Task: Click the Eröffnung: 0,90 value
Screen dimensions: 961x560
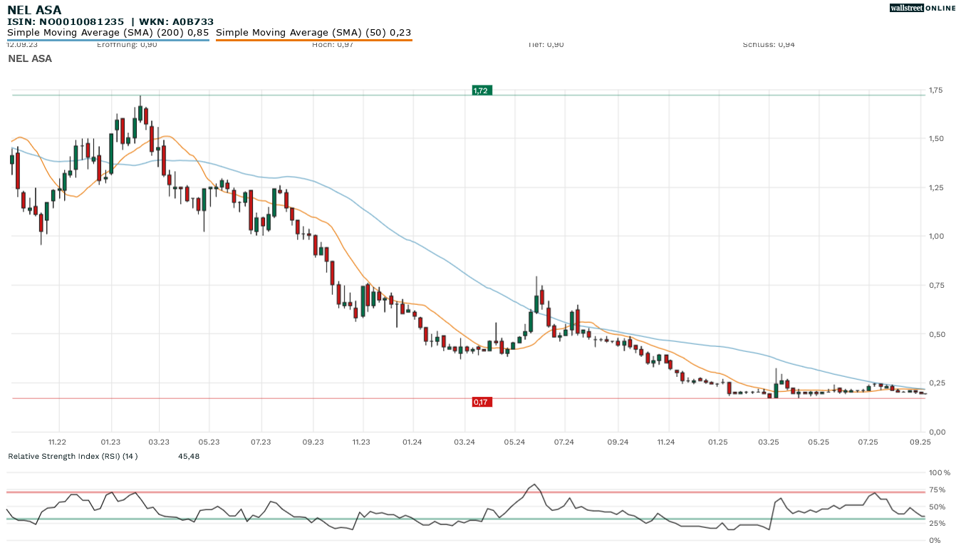Action: tap(127, 44)
